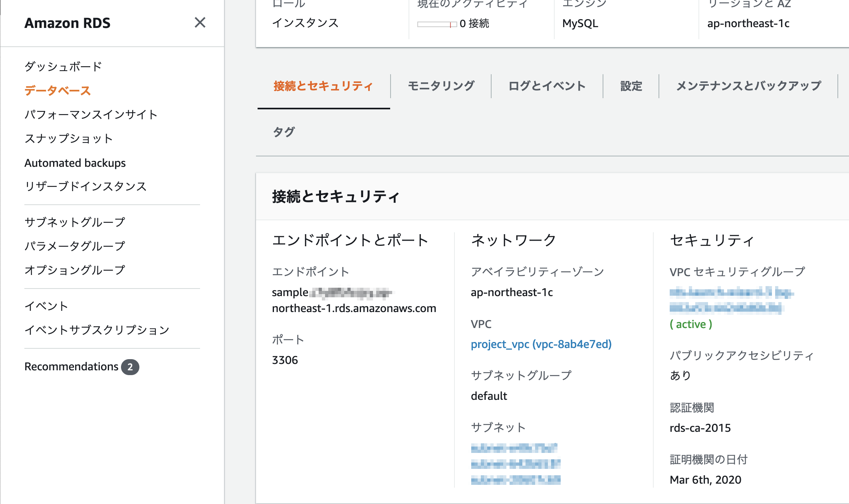Viewport: 849px width, 504px height.
Task: Click the current activity connections bar
Action: click(437, 24)
